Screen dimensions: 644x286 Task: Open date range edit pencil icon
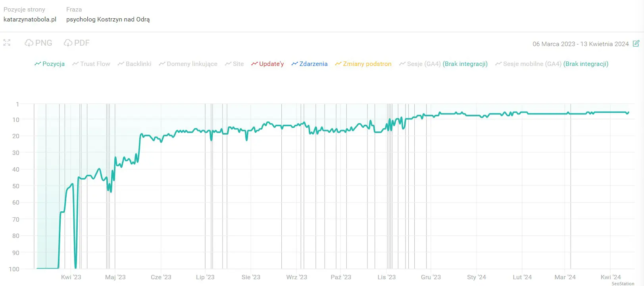[636, 43]
